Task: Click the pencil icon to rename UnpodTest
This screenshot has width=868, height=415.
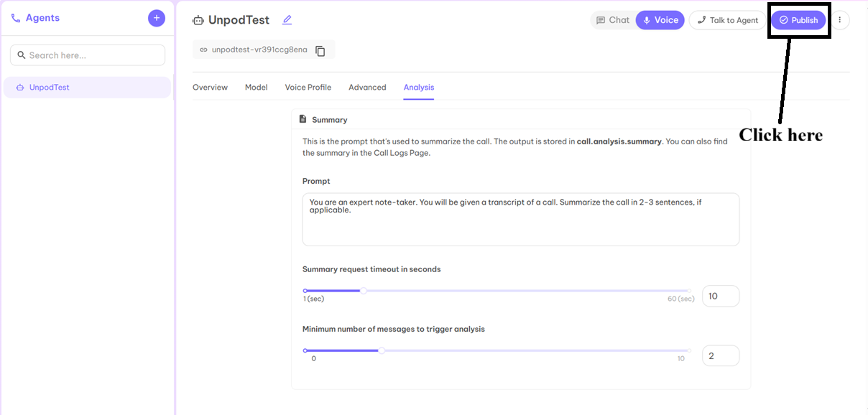Action: coord(287,20)
